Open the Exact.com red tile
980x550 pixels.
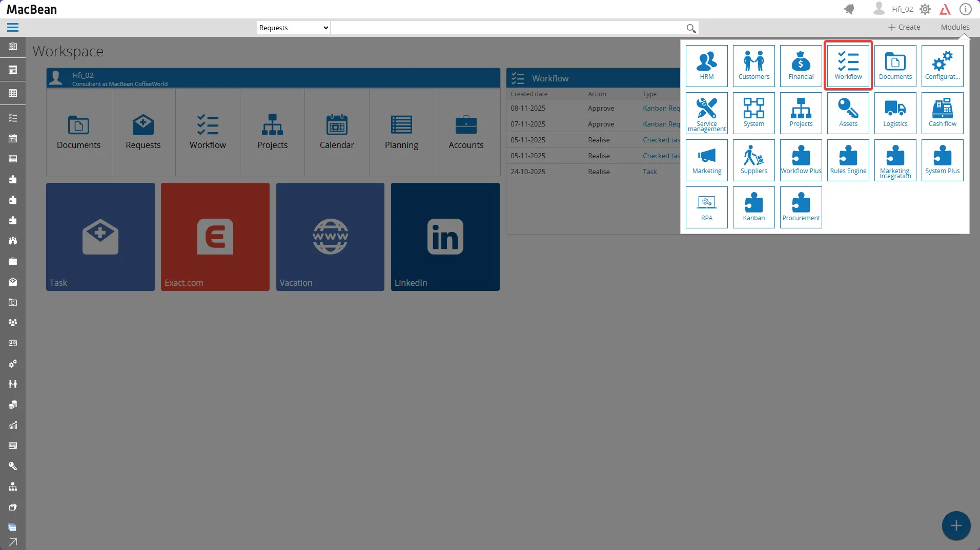tap(215, 237)
